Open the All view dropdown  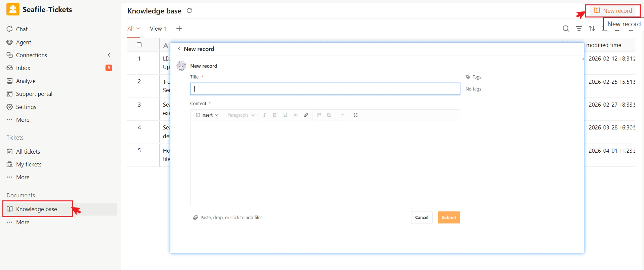click(133, 29)
